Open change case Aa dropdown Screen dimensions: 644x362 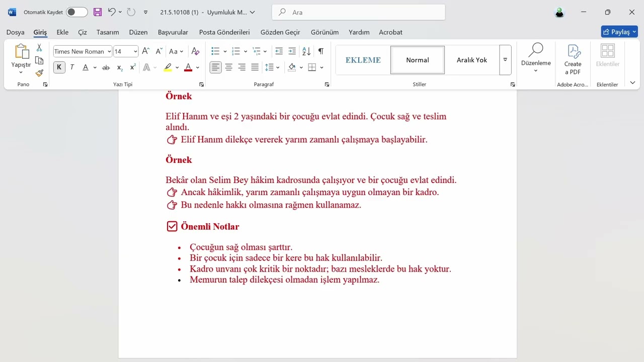click(x=182, y=51)
